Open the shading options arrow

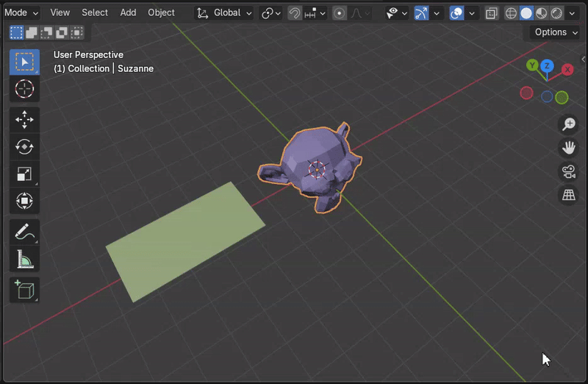coord(572,13)
